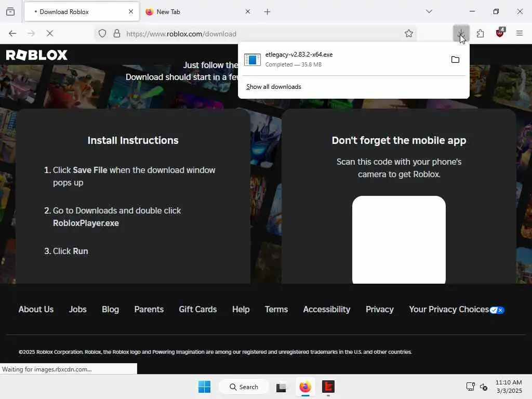
Task: Click the forward navigation arrow
Action: point(31,33)
